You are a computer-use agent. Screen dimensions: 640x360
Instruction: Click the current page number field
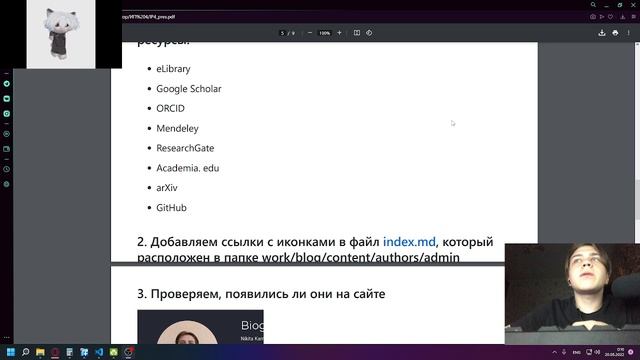282,33
